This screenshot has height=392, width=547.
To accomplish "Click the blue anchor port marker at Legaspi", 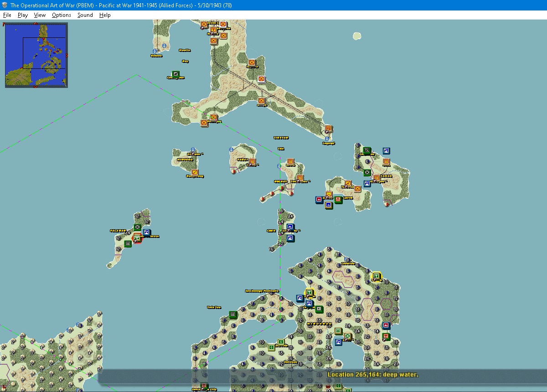I will pyautogui.click(x=326, y=138).
